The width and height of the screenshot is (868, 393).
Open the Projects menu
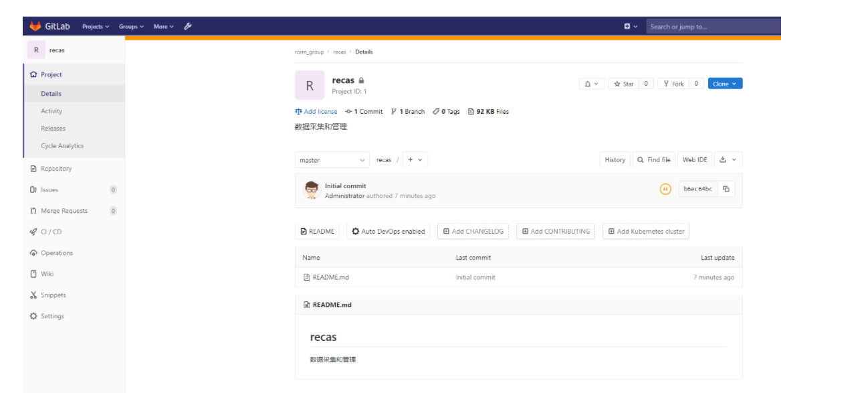point(94,26)
